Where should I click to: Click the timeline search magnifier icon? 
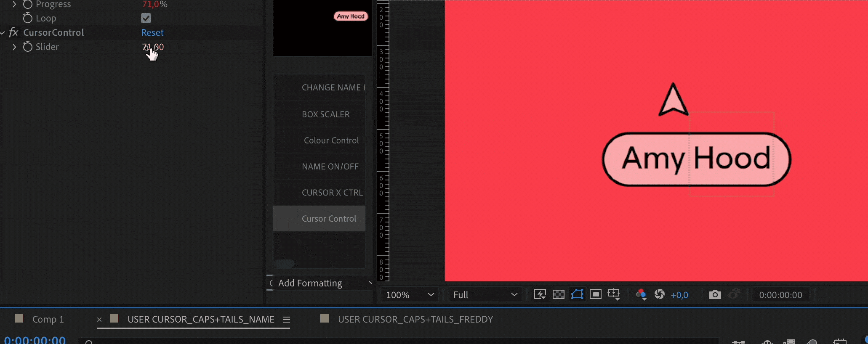[x=89, y=342]
